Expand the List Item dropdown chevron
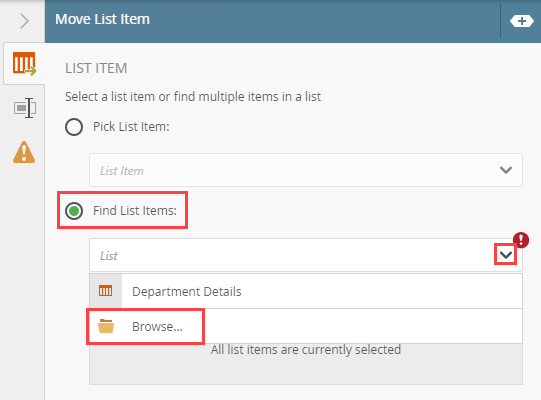 pos(506,170)
